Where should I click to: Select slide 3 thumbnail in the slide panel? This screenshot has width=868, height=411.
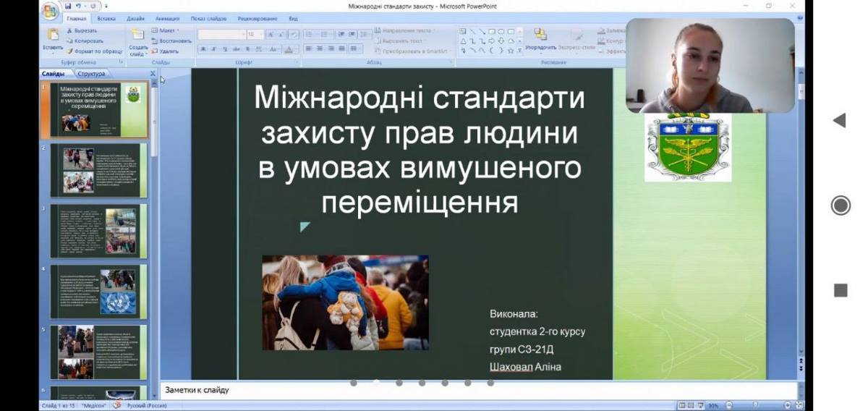[x=98, y=231]
